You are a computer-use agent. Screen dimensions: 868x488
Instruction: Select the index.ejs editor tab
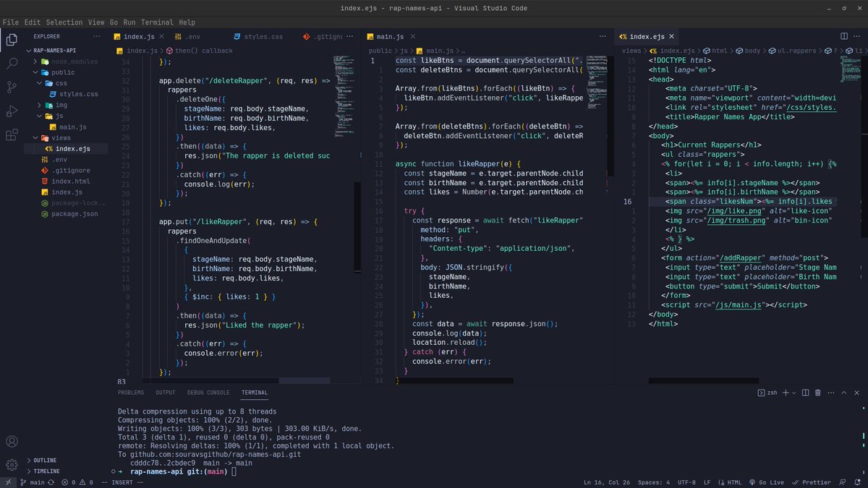[646, 36]
